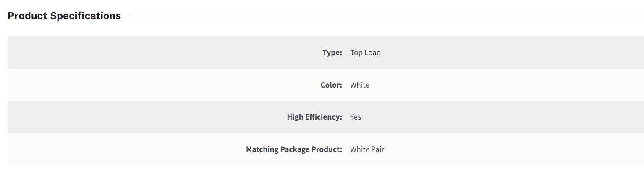Click the White value in the Color row
Viewport: 644px width, 173px height.
tap(360, 85)
